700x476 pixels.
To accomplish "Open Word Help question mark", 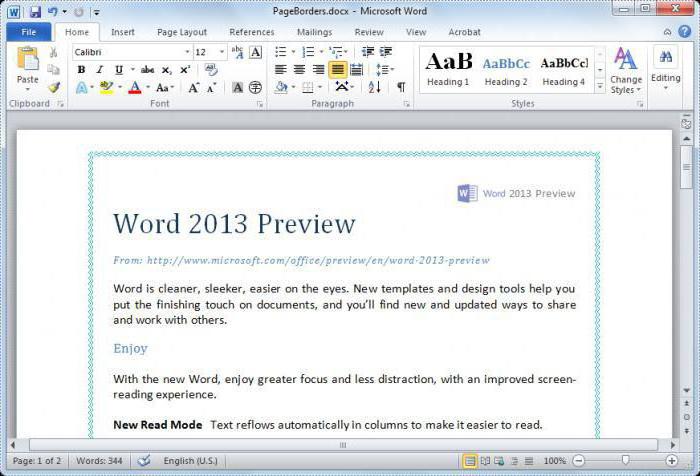I will (684, 31).
